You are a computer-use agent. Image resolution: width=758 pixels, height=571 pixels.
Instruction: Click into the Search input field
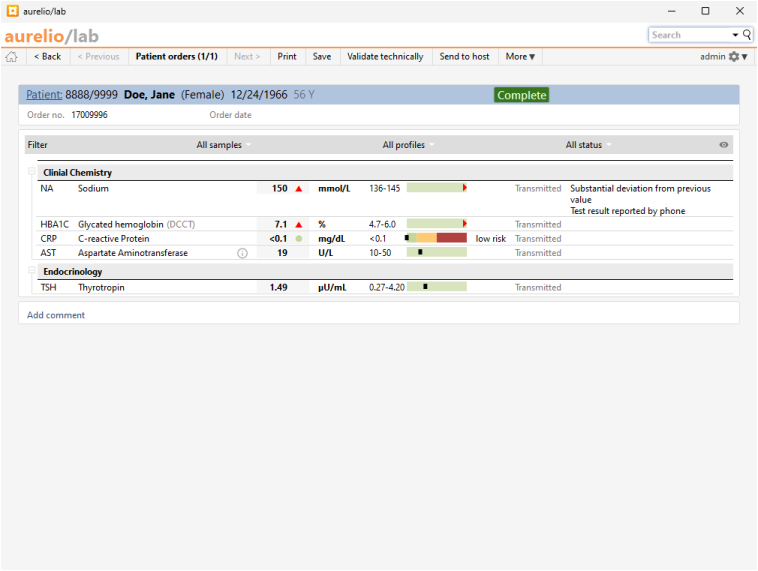point(689,35)
